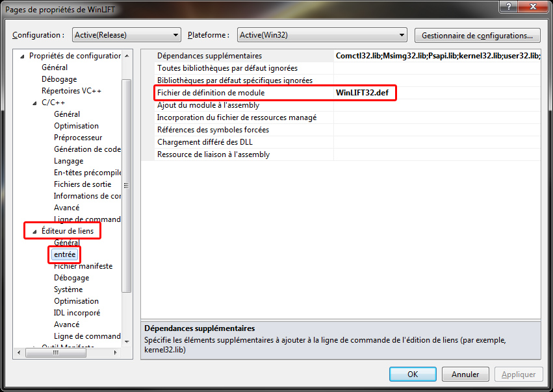This screenshot has height=392, width=553.
Task: Click the help question mark button
Action: pos(509,6)
